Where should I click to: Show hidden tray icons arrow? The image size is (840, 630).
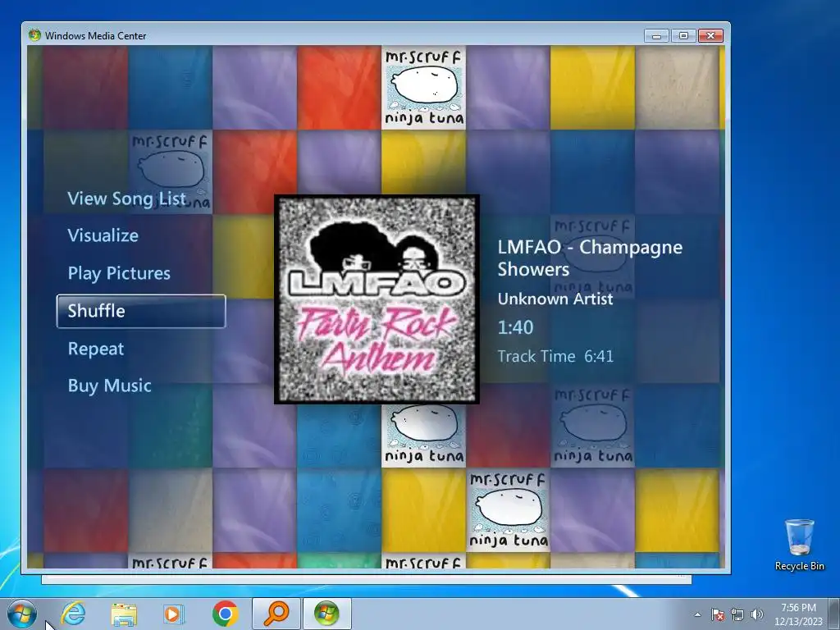tap(697, 614)
